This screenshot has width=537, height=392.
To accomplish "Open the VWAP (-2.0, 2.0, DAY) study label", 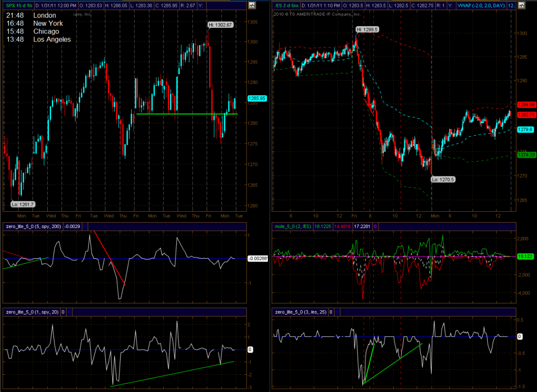I will pyautogui.click(x=480, y=5).
